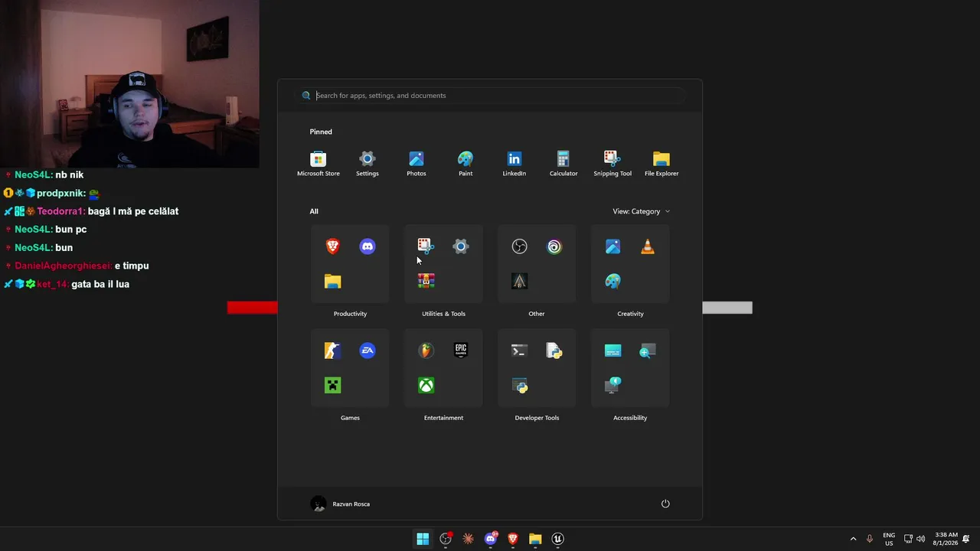Open FL Studio in the Entertainment group
The height and width of the screenshot is (551, 980).
[x=426, y=350]
